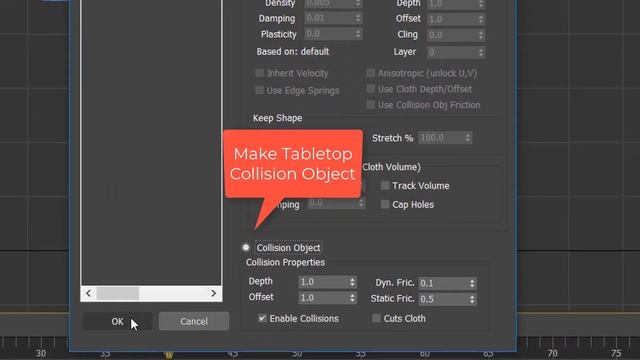
Task: Adjust the Plasticity spinner arrows
Action: tap(358, 34)
